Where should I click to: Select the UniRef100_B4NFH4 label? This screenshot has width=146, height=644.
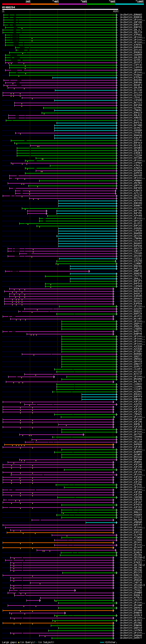[131, 334]
